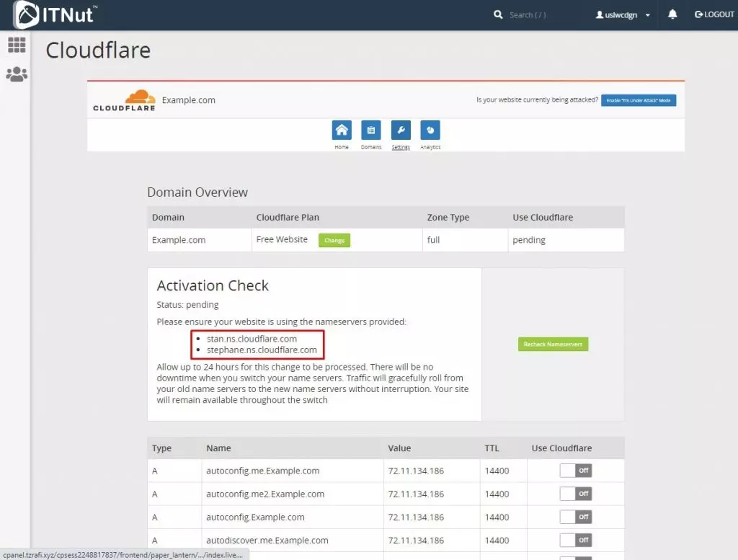Toggle Cloudflare for autoconfig.me.Example.com
Image resolution: width=738 pixels, height=560 pixels.
click(576, 471)
